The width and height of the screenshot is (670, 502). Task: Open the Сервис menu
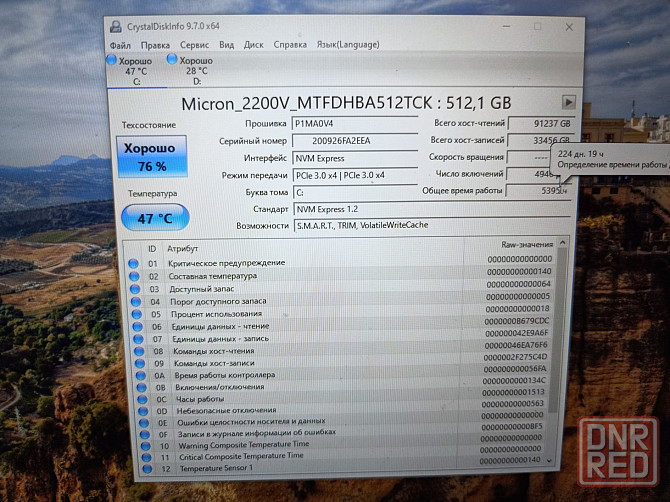point(194,45)
